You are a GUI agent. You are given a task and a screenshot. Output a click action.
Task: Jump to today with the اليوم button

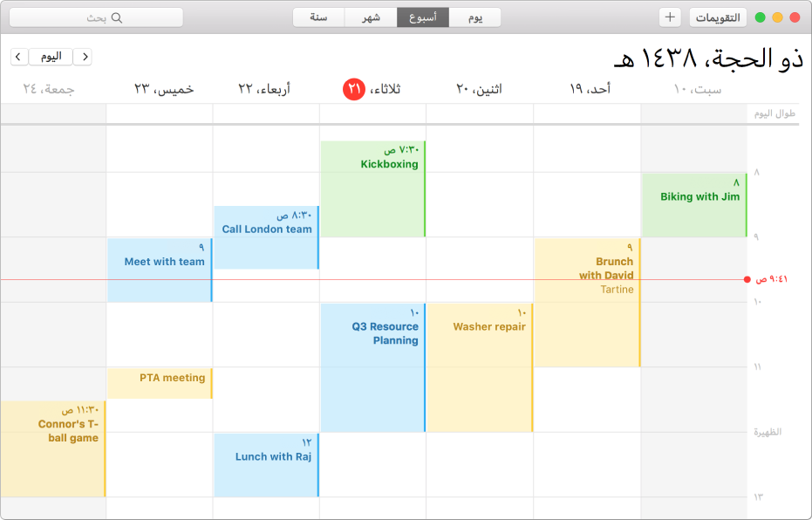pos(51,57)
